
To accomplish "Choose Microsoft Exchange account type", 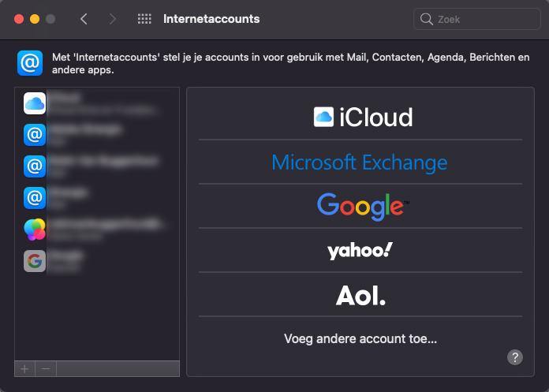I will [360, 162].
